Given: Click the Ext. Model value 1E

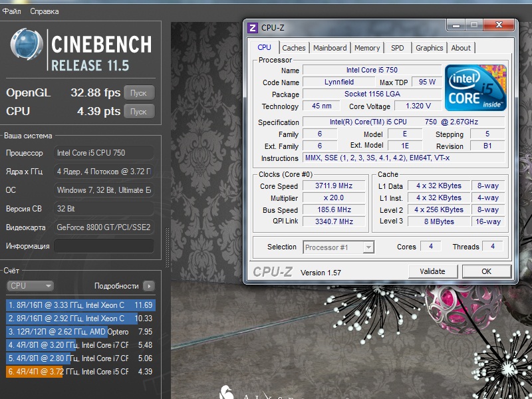Looking at the screenshot, I should (405, 146).
